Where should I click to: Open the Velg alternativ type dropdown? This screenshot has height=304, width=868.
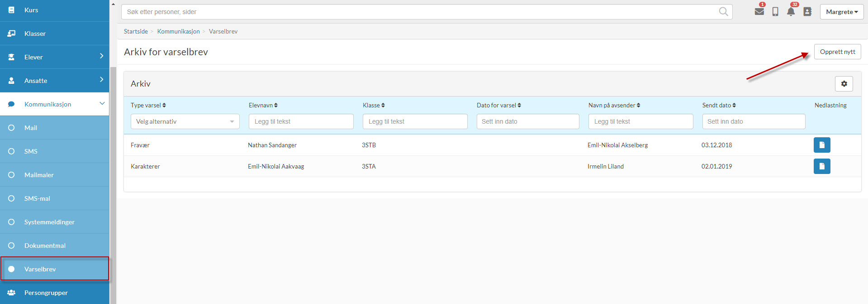(x=185, y=121)
